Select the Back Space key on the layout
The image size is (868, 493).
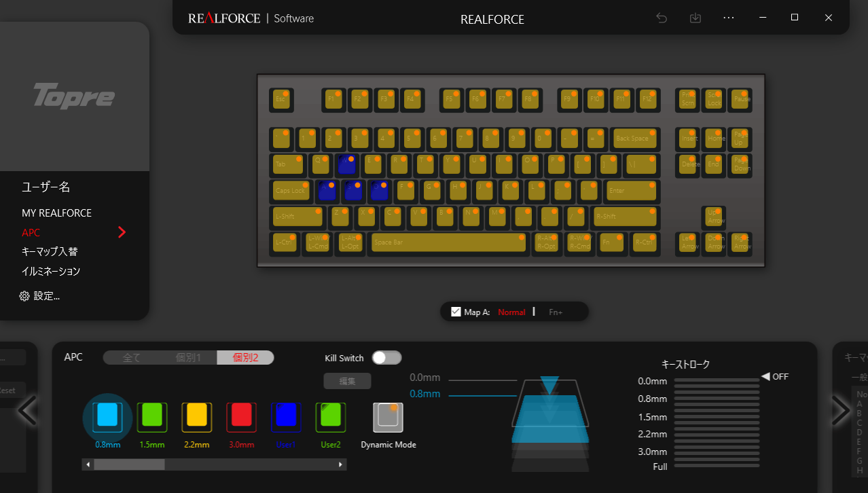click(634, 139)
